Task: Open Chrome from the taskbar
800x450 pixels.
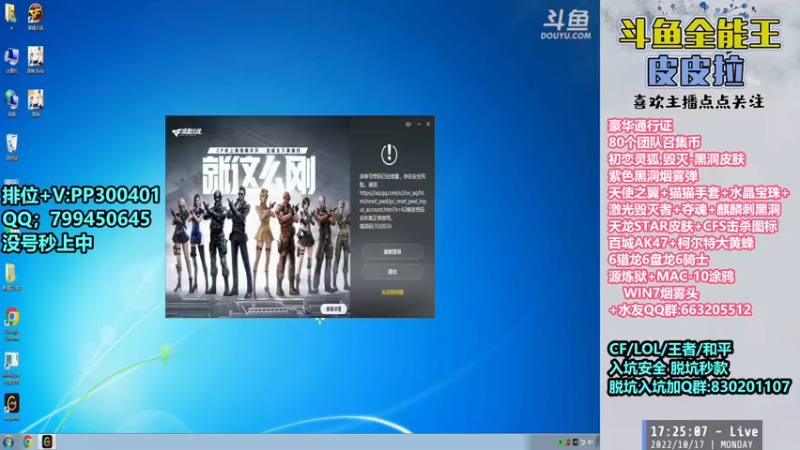Action: 28,442
